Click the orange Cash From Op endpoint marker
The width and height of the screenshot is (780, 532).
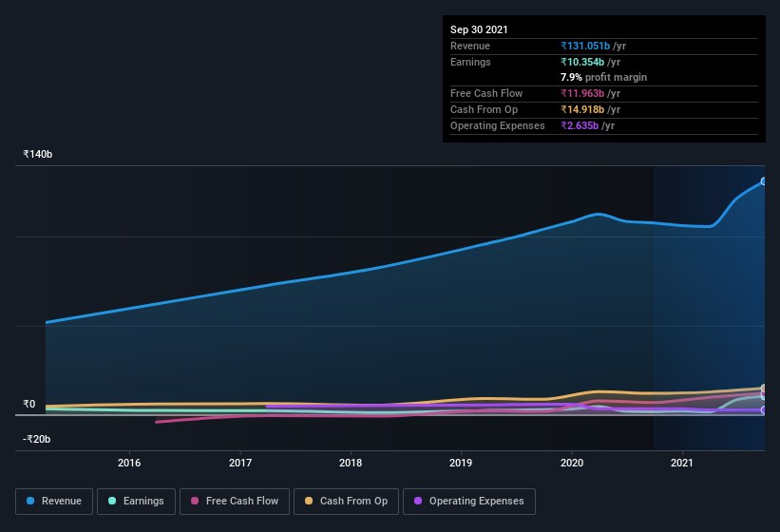pyautogui.click(x=763, y=388)
